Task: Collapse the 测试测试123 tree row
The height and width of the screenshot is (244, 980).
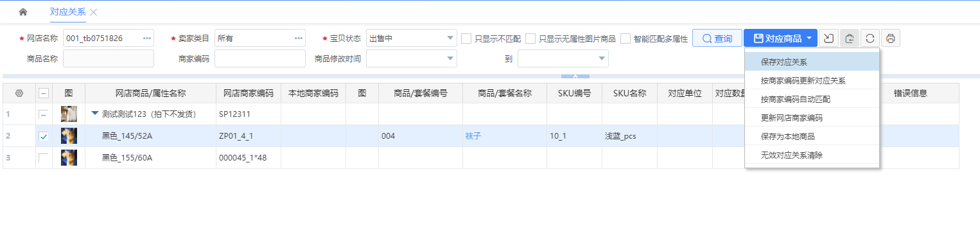Action: pos(95,114)
